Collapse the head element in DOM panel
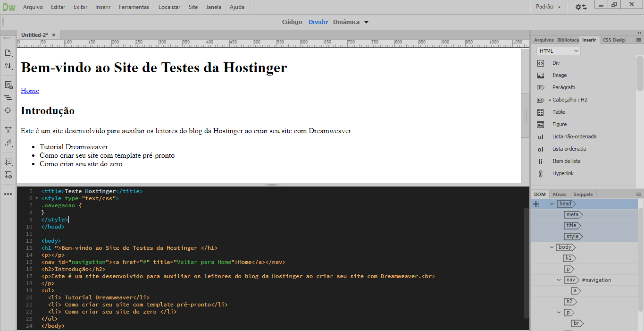644x331 pixels. click(x=552, y=204)
